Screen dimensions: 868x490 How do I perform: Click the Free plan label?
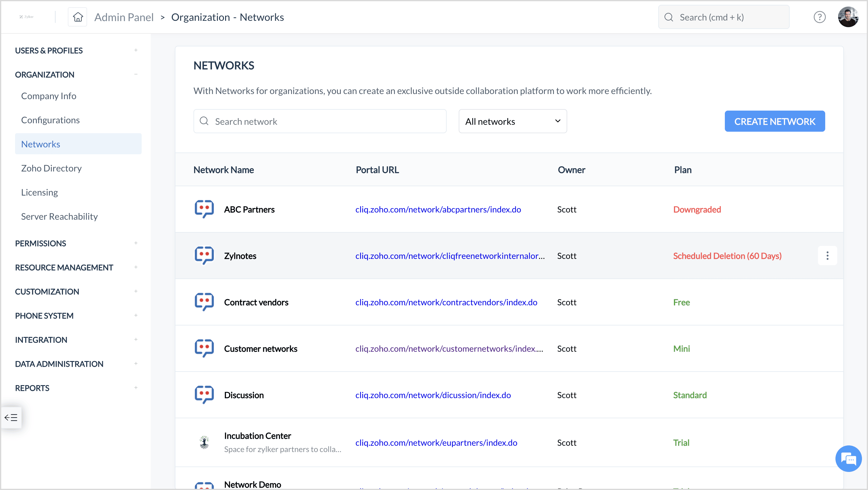(x=681, y=302)
